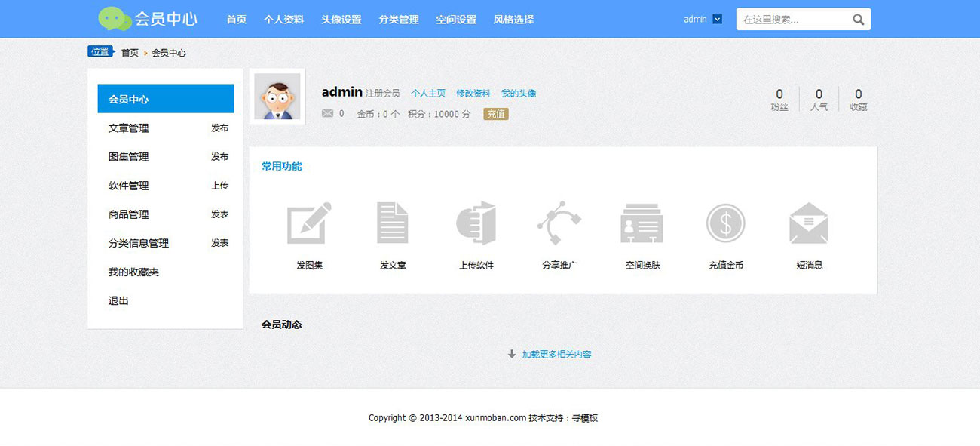This screenshot has width=980, height=446.
Task: Click 发布 next to 图集管理
Action: 219,157
